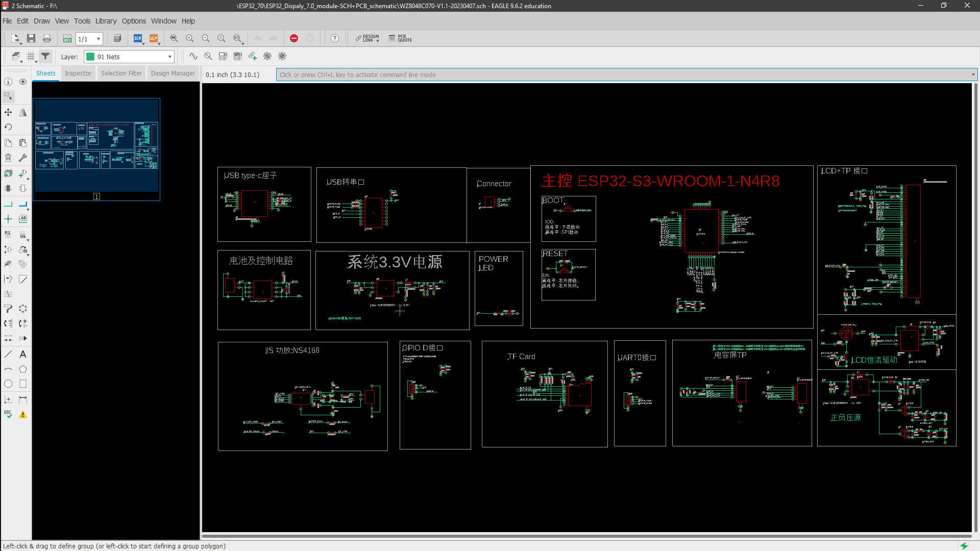Select the Rotate tool icon
The height and width of the screenshot is (551, 980).
[8, 127]
